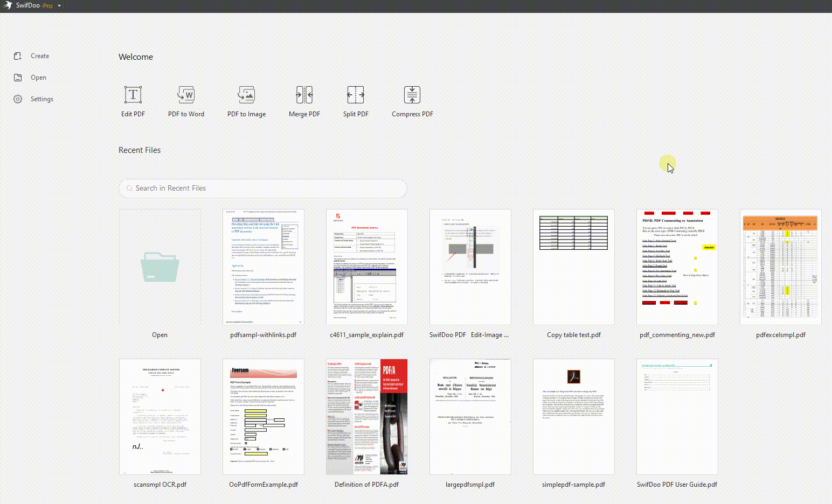The width and height of the screenshot is (832, 504).
Task: Focus the Search in Recent Files field
Action: 262,188
